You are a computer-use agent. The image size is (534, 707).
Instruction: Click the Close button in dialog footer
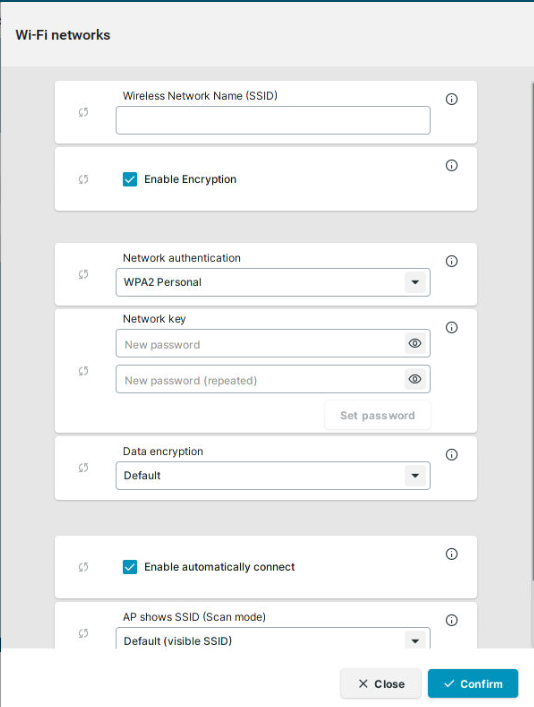(x=381, y=684)
